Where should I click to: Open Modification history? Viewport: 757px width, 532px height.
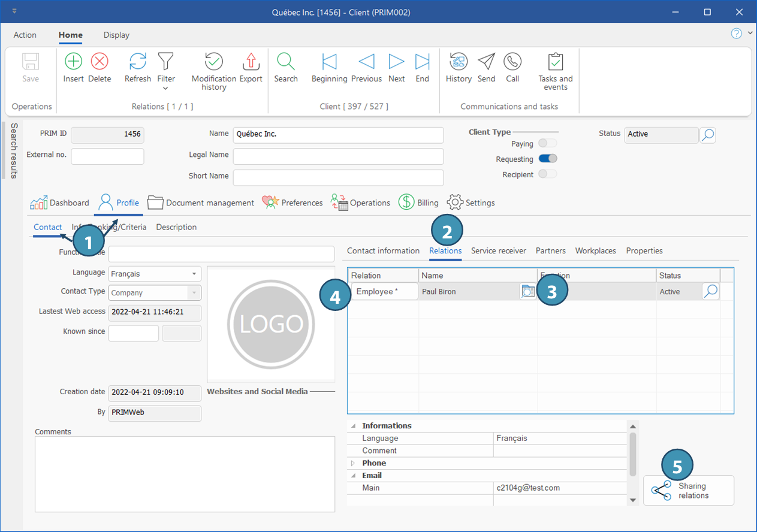(213, 62)
